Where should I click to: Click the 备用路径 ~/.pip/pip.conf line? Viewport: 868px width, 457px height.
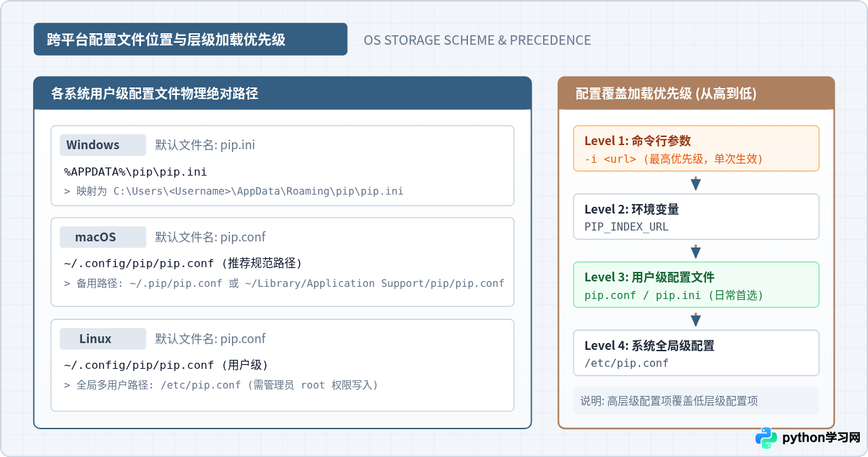[284, 283]
